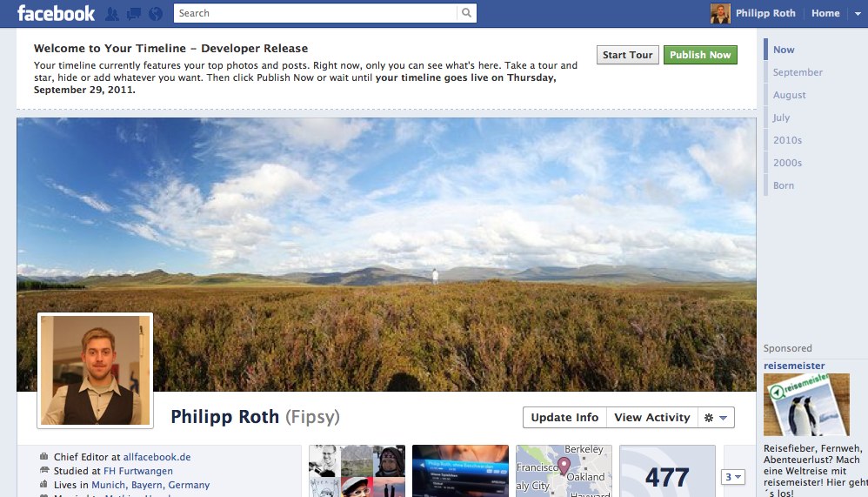Jump to Born in timeline navigator
The height and width of the screenshot is (497, 868).
click(x=784, y=185)
